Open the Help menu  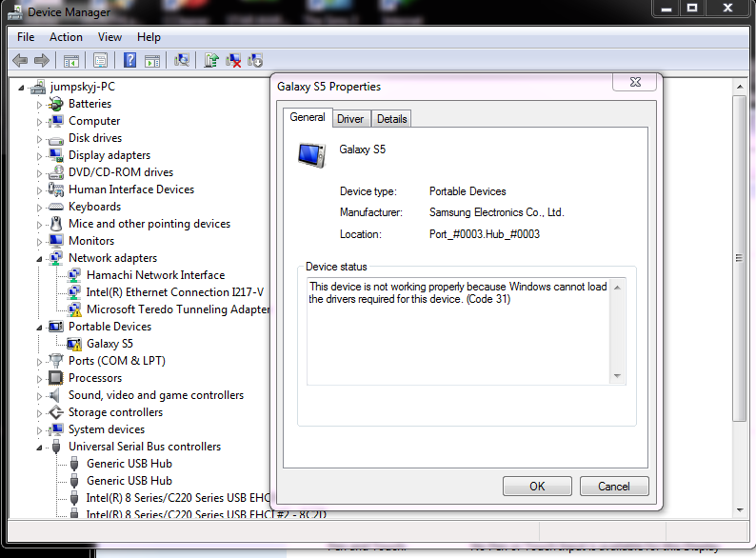(x=149, y=37)
